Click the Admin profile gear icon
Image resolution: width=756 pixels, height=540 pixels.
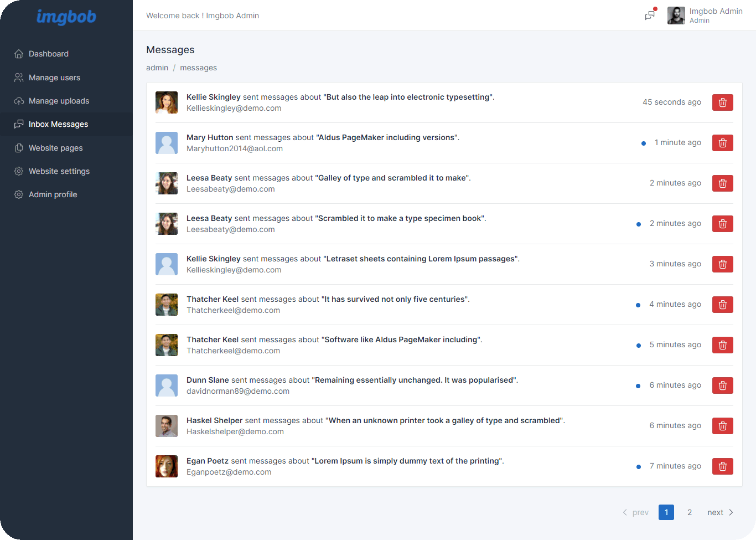tap(19, 194)
